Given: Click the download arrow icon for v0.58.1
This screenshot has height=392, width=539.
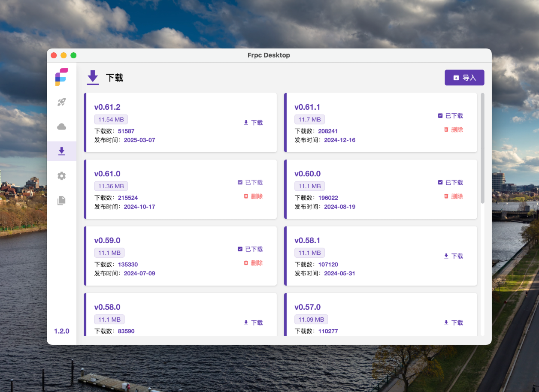Looking at the screenshot, I should (x=446, y=256).
